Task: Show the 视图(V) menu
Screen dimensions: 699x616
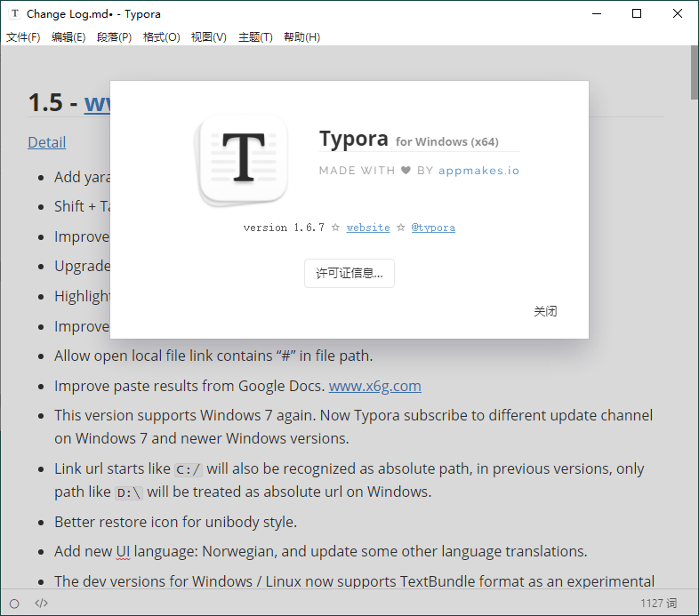Action: tap(208, 37)
